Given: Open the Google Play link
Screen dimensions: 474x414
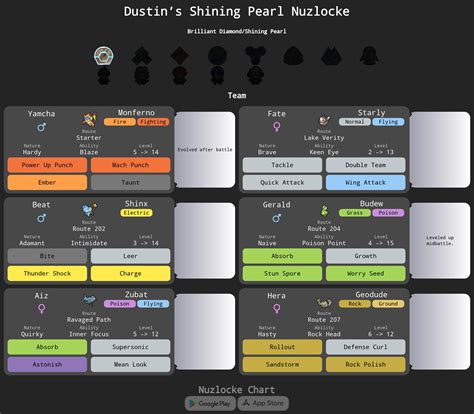Looking at the screenshot, I should (x=210, y=403).
